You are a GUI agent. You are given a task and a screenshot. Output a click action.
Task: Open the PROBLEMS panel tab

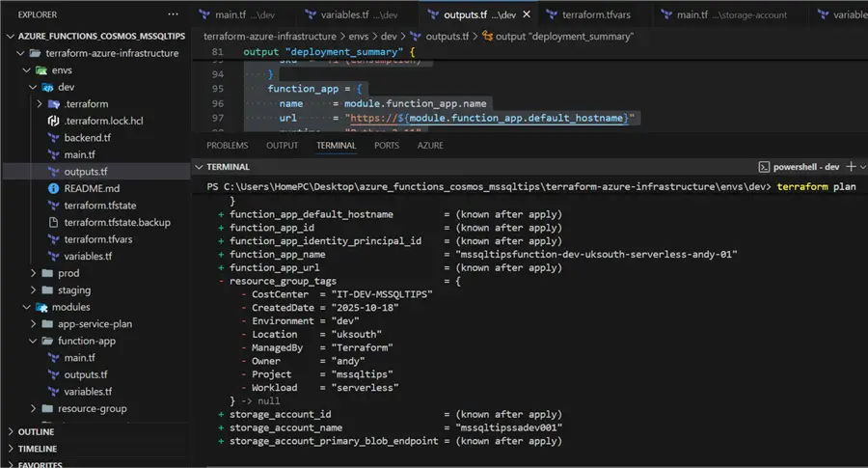point(228,145)
